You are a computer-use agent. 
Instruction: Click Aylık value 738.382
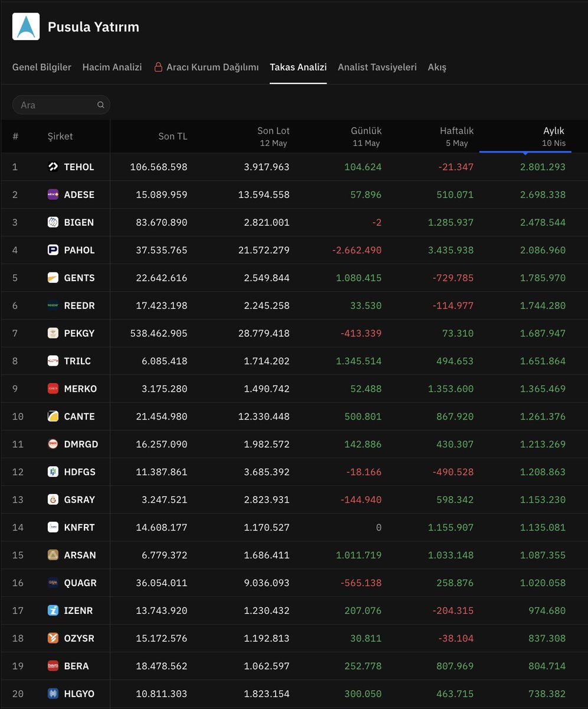tap(548, 695)
